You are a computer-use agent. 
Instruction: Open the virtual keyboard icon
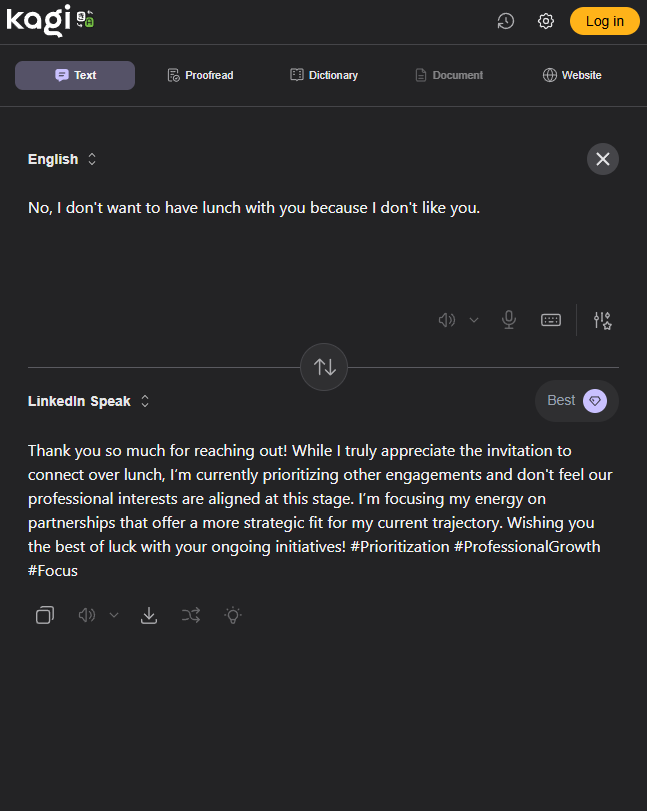tap(551, 320)
